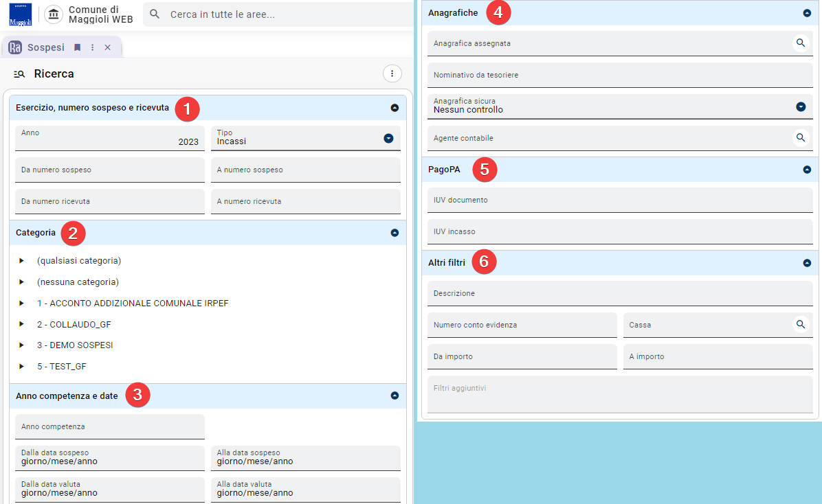
Task: Open the Ricerca panel three-dot menu
Action: pyautogui.click(x=392, y=74)
